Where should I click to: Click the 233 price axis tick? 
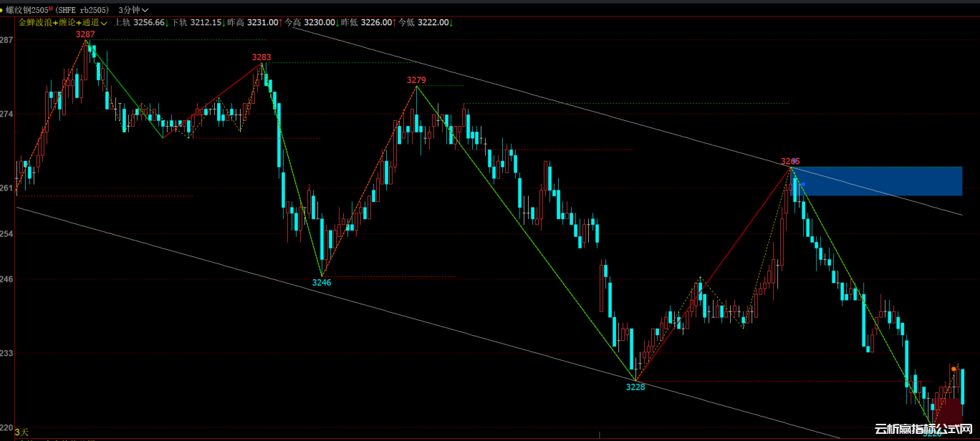(6, 353)
